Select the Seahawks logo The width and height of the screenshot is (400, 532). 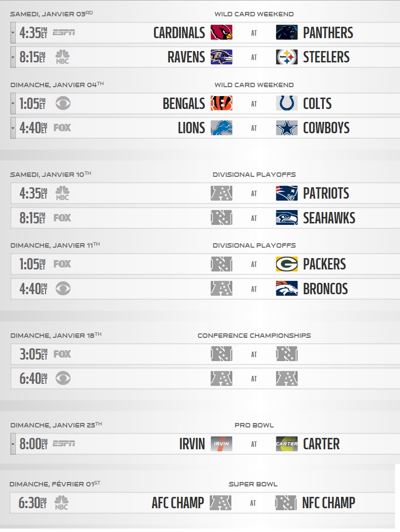click(287, 218)
